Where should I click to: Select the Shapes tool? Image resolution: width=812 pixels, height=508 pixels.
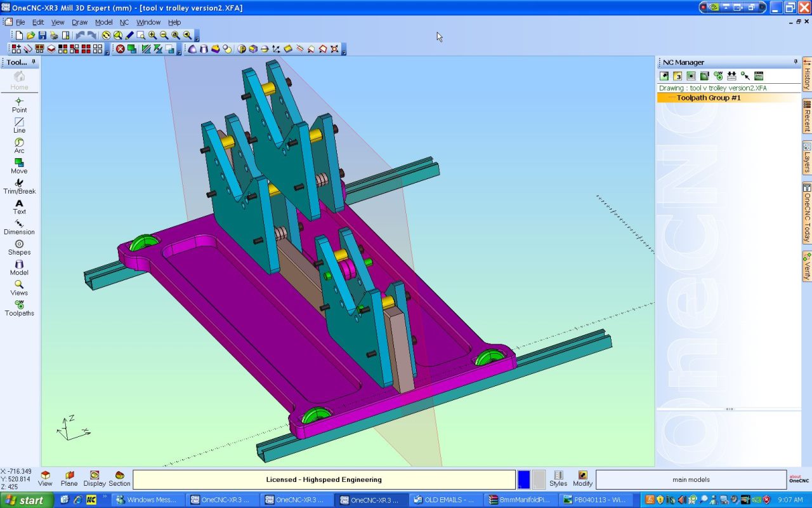19,247
